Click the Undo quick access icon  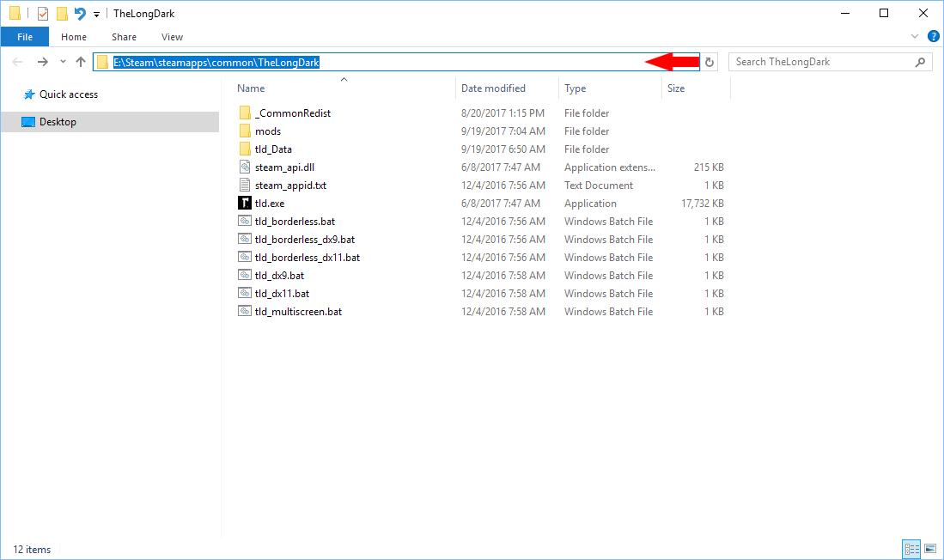click(80, 13)
